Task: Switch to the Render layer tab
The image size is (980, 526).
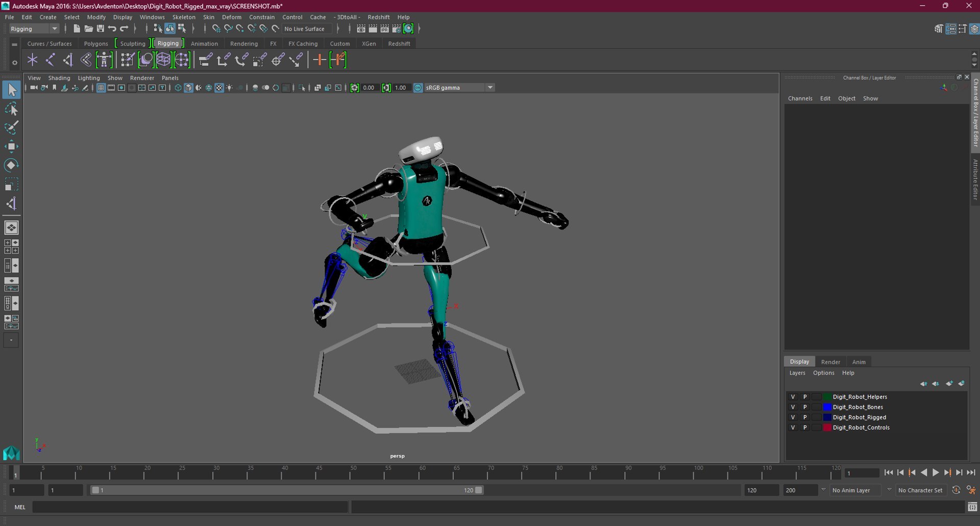Action: [x=830, y=362]
